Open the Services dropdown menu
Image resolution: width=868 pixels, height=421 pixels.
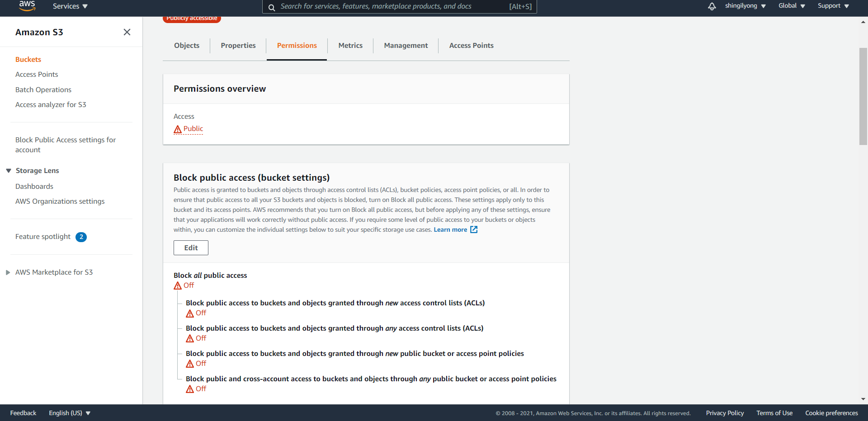(x=70, y=6)
